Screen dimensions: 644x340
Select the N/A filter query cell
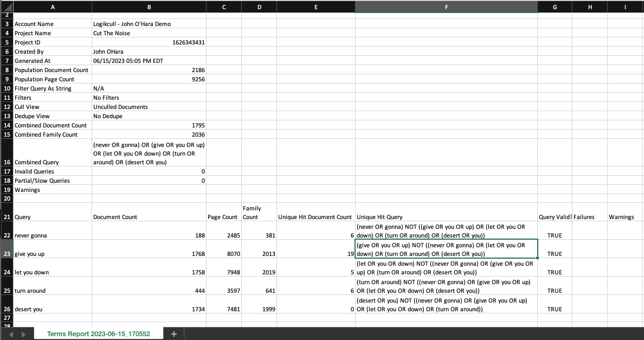[149, 89]
